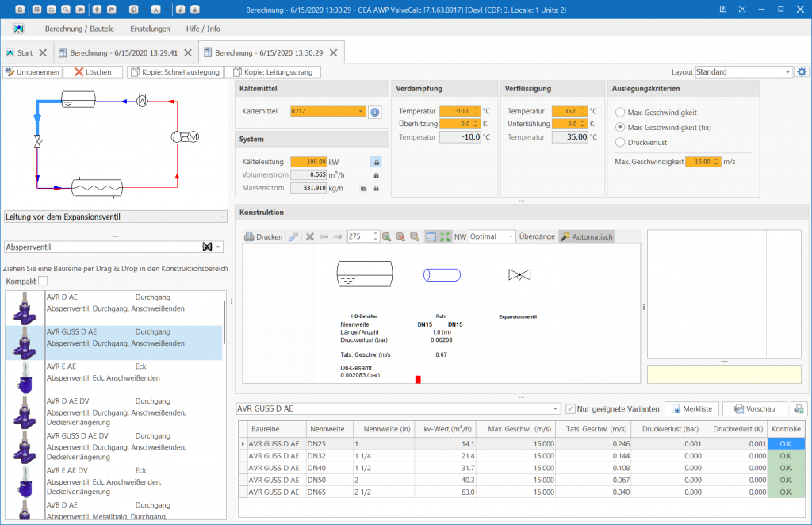This screenshot has width=812, height=525.
Task: Click the fit-to-window green arrows icon
Action: click(x=446, y=236)
